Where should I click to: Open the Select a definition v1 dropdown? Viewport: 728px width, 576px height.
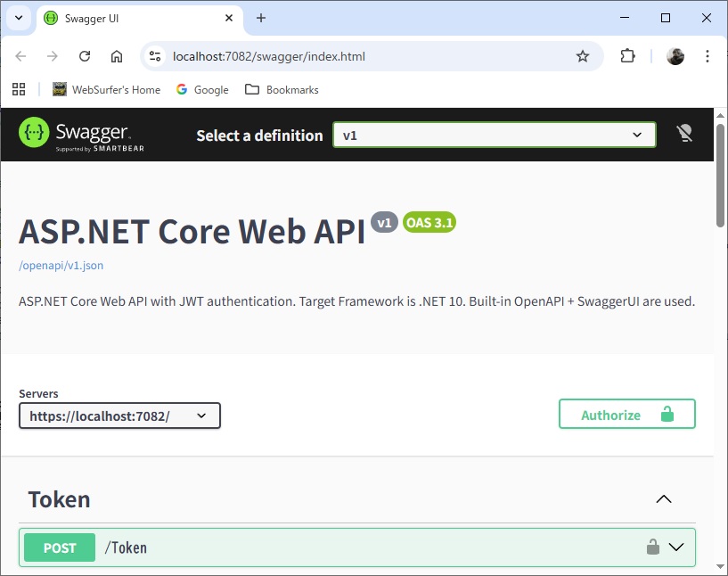point(495,135)
